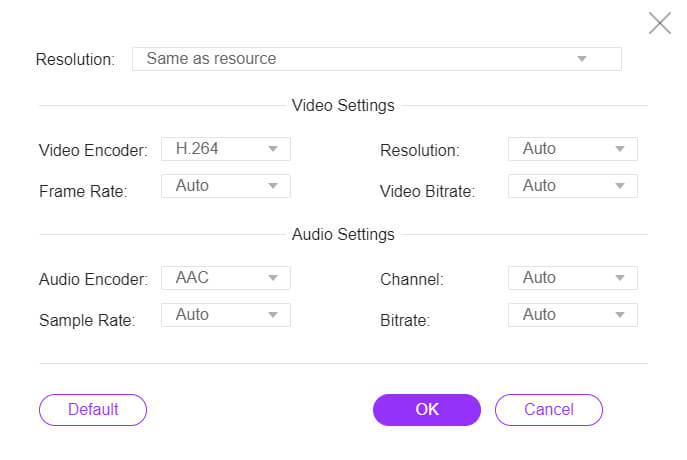The image size is (687, 460).
Task: Click the Cancel button
Action: pos(549,410)
